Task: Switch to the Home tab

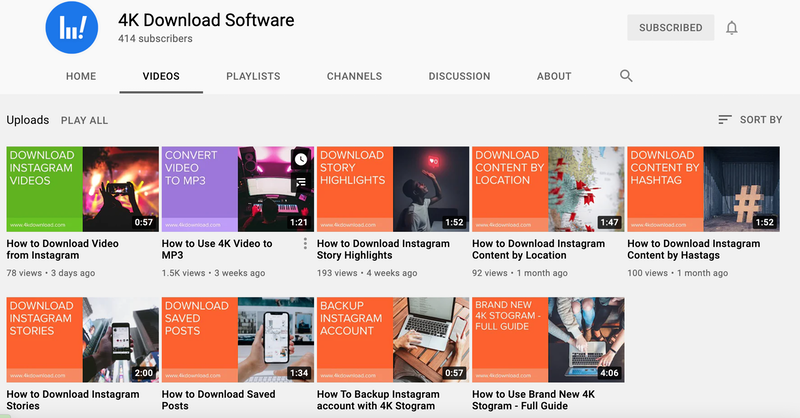Action: pyautogui.click(x=81, y=76)
